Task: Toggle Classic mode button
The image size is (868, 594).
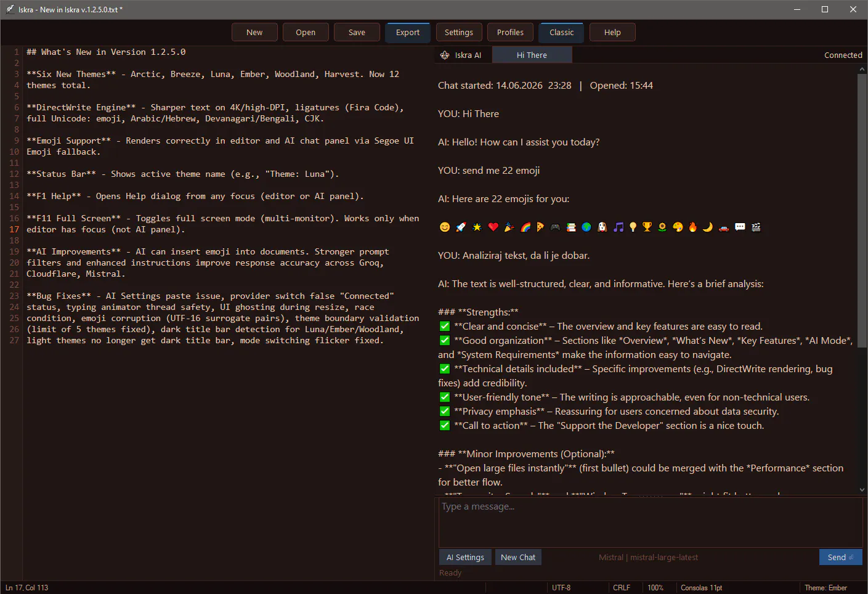Action: point(561,32)
